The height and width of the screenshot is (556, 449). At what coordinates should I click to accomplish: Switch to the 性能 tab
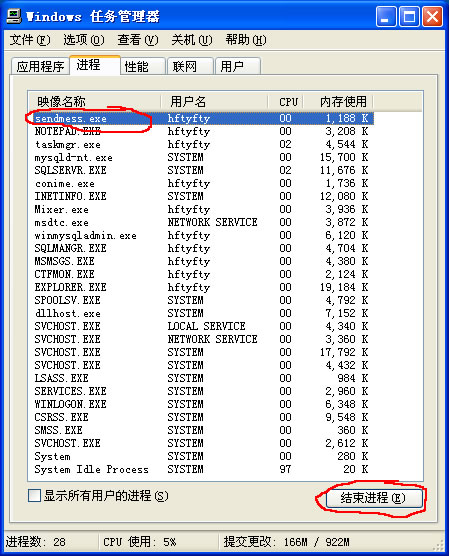[x=143, y=66]
